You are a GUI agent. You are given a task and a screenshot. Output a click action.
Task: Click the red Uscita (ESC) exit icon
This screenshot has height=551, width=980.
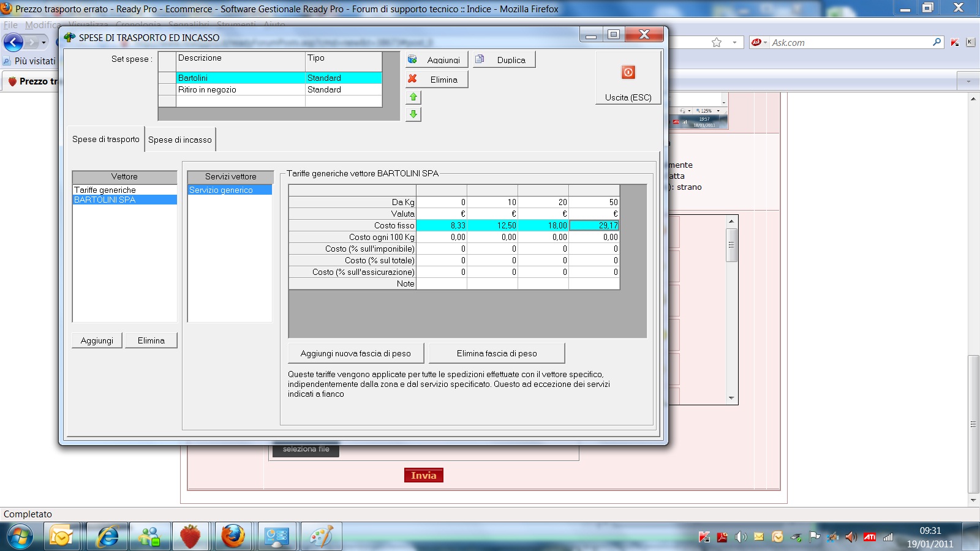point(628,72)
